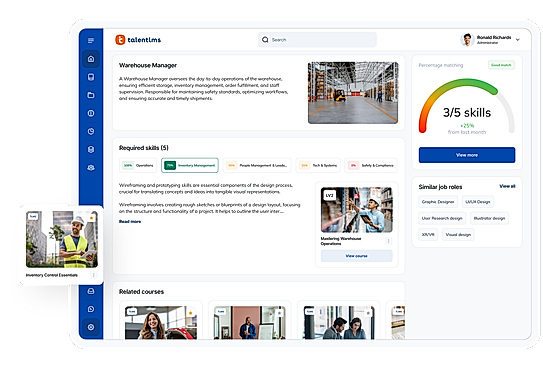
Task: Open the inbox tray sidebar icon
Action: tap(91, 291)
